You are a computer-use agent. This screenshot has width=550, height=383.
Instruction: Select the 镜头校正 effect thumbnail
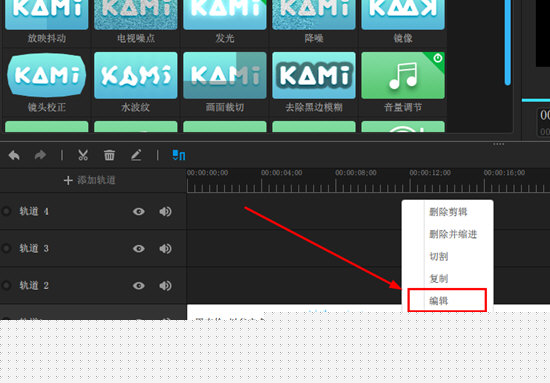click(x=47, y=75)
